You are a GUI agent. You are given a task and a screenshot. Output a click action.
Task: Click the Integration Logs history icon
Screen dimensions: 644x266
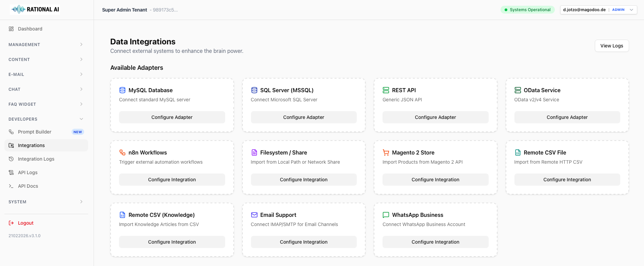pyautogui.click(x=11, y=159)
